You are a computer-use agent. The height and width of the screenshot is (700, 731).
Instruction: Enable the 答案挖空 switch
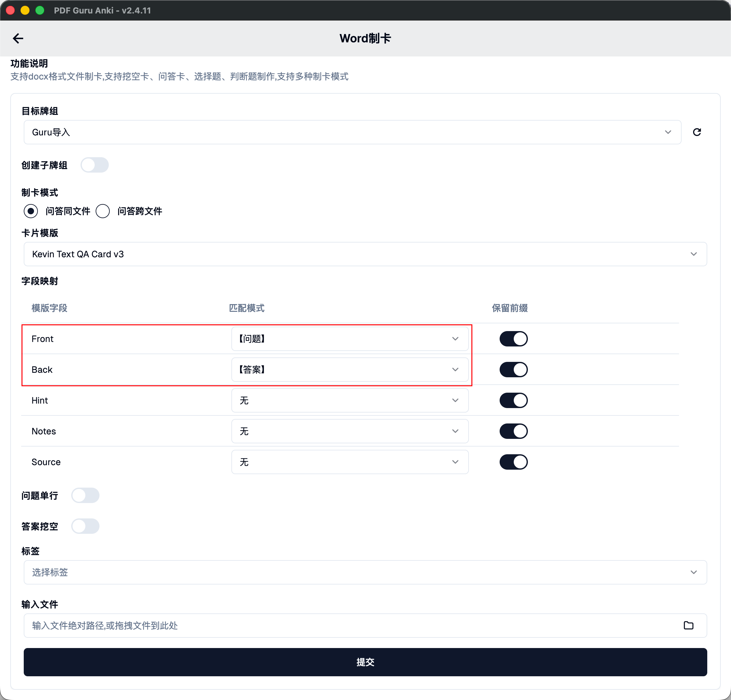85,526
